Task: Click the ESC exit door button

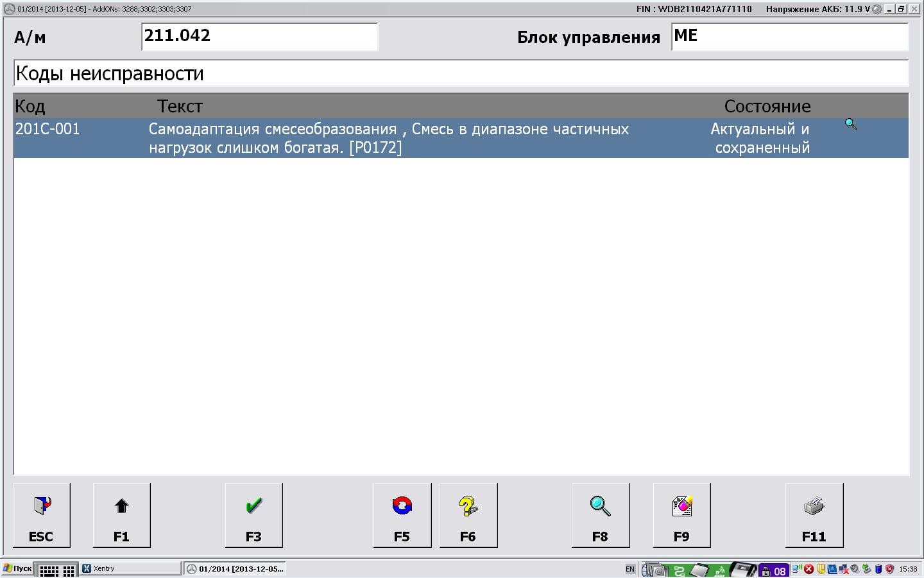Action: coord(42,515)
